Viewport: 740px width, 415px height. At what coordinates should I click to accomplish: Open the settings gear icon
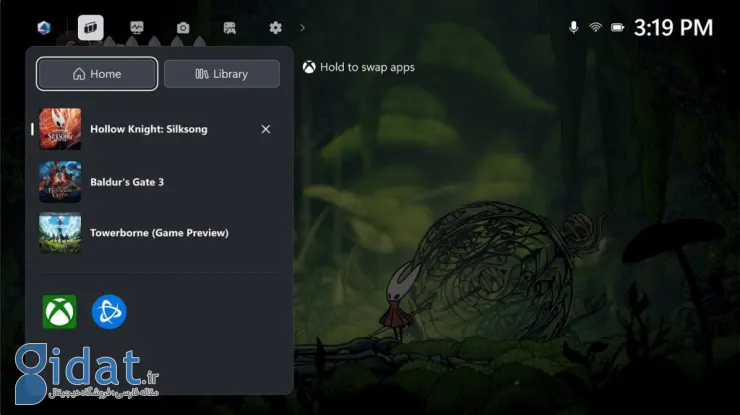tap(276, 28)
